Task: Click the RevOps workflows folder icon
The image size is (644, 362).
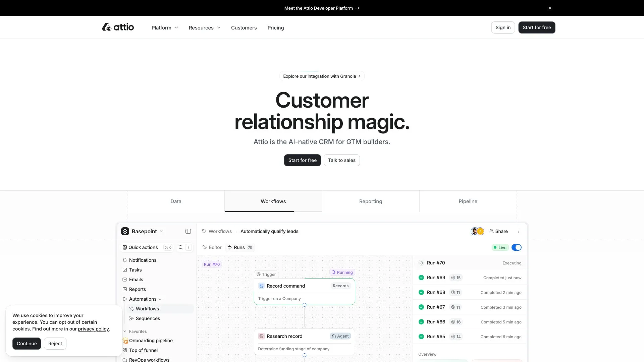Action: [x=125, y=360]
